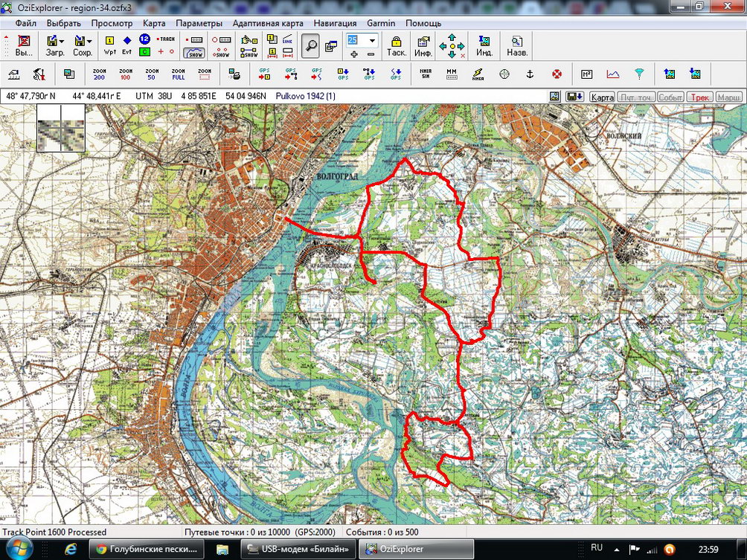Click the ZOOM FULL button

coord(178,74)
